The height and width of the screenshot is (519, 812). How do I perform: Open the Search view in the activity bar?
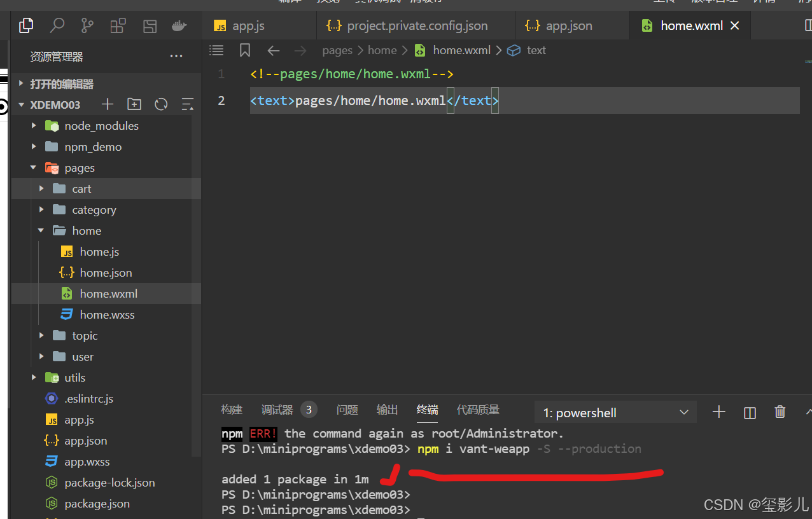[57, 25]
